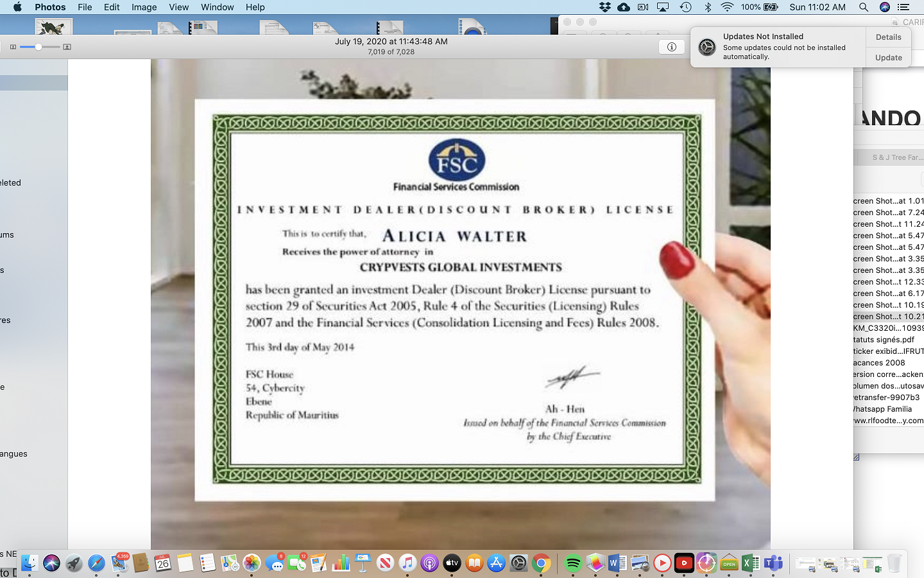Open Google Chrome in the Dock
This screenshot has height=578, width=924.
click(541, 563)
